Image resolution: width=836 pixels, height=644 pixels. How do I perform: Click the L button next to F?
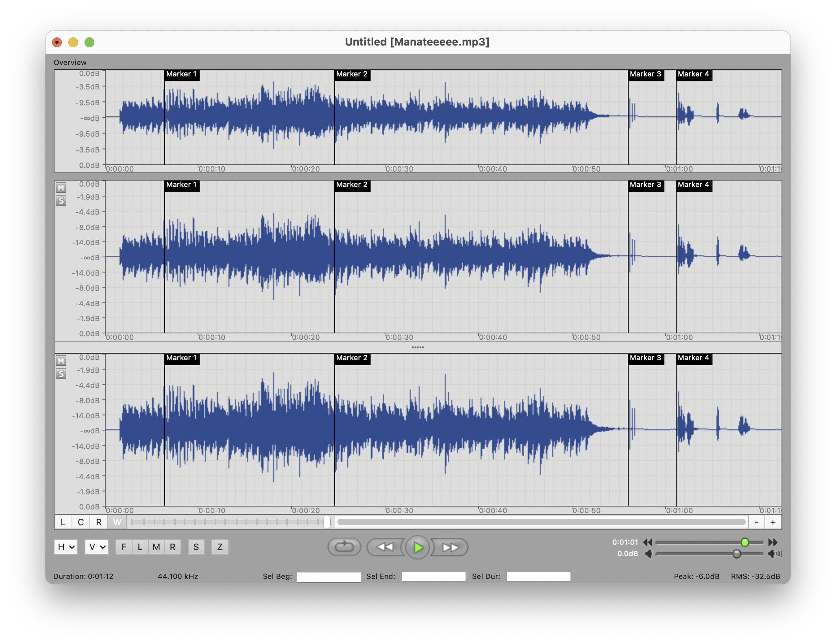[x=140, y=547]
